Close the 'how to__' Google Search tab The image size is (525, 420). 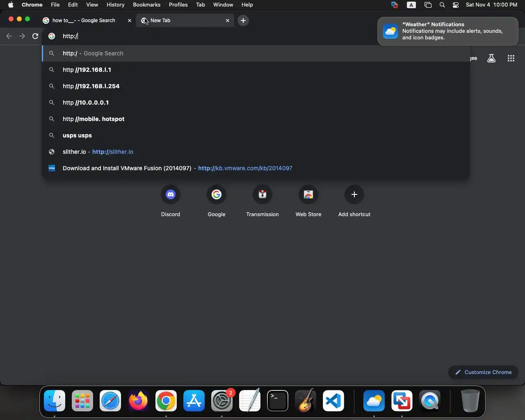tap(130, 20)
